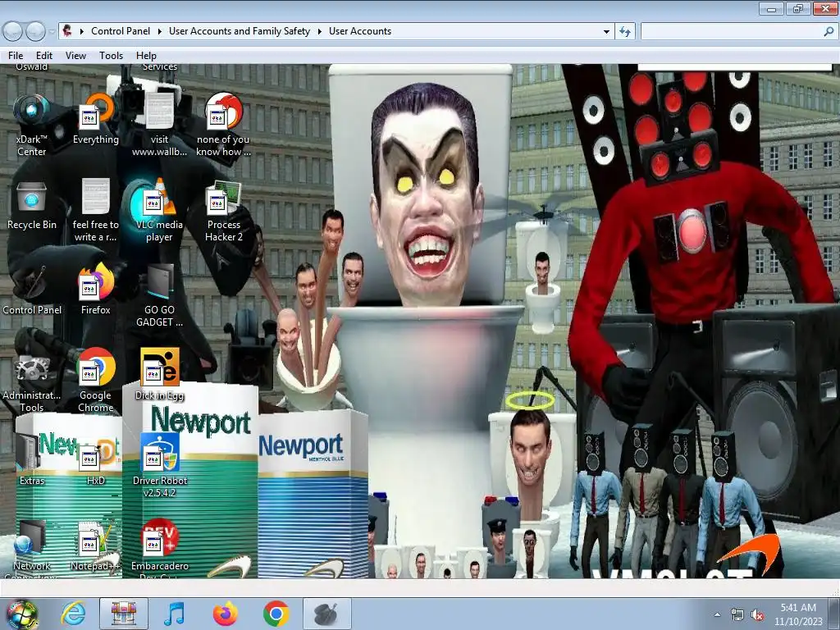Image resolution: width=840 pixels, height=630 pixels.
Task: Open Google Chrome from the taskbar
Action: pos(276,614)
